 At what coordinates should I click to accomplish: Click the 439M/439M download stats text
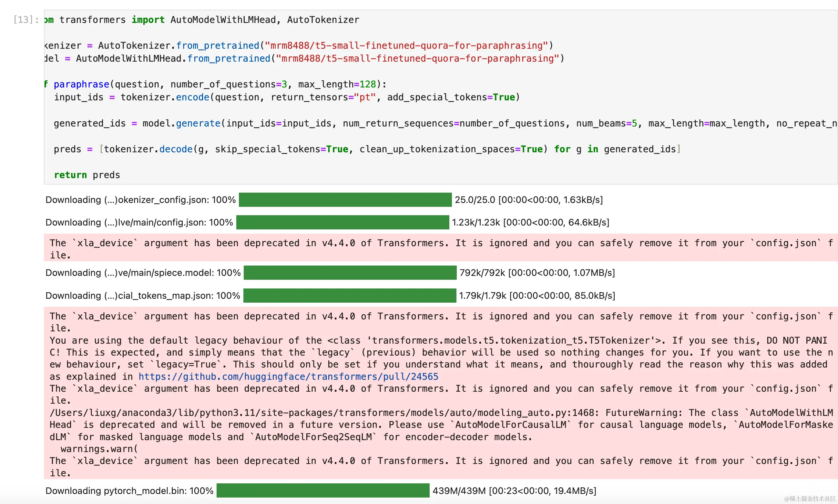(x=514, y=491)
